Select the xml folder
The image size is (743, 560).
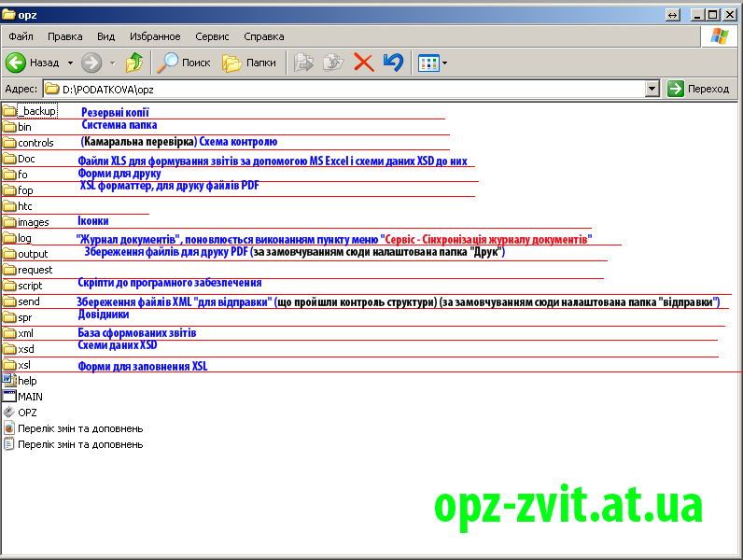coord(18,333)
